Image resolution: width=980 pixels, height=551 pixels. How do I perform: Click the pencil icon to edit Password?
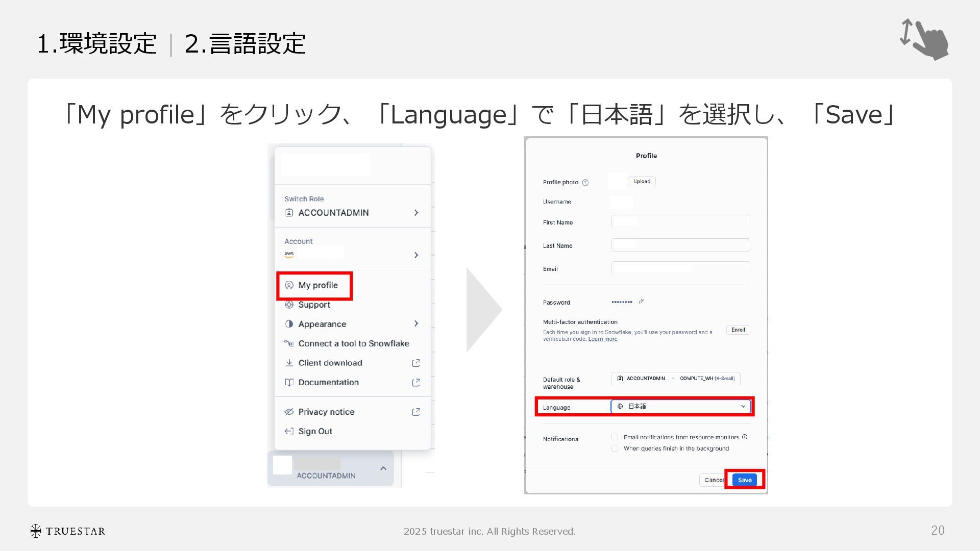[x=641, y=302]
